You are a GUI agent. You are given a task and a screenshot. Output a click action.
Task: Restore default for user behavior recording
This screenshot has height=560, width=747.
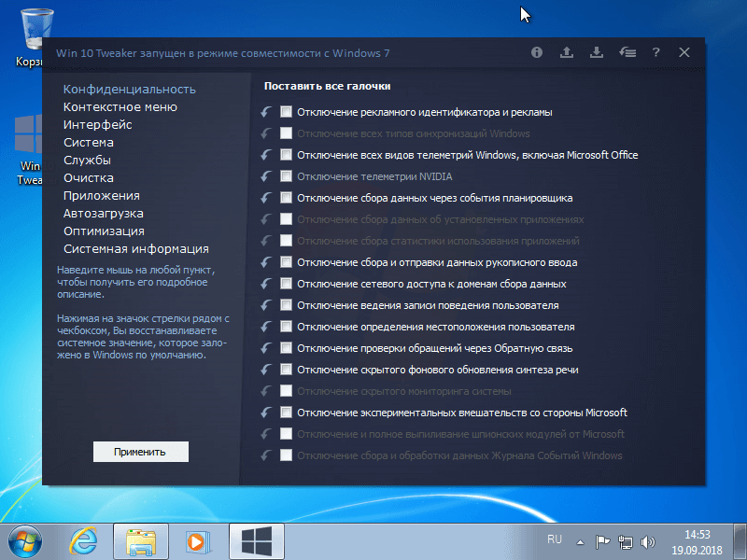pyautogui.click(x=266, y=305)
